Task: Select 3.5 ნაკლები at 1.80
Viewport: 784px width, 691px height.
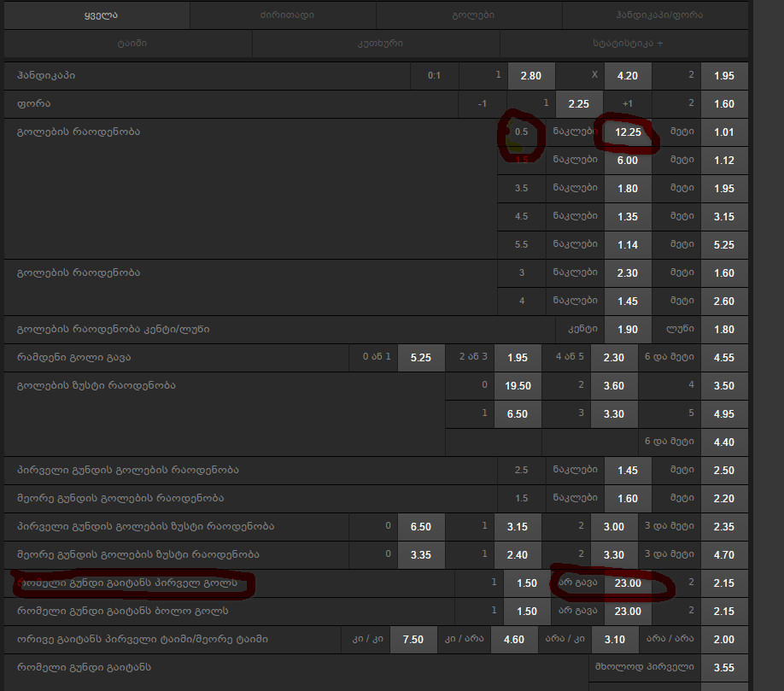Action: [x=628, y=189]
